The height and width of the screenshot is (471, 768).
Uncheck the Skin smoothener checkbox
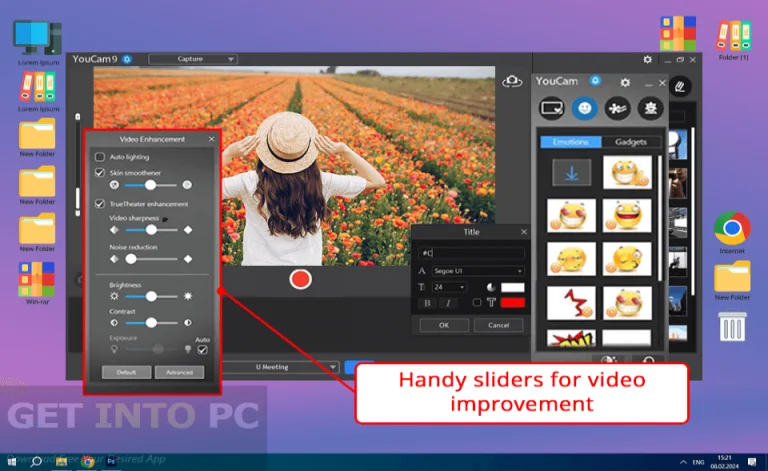click(x=99, y=172)
